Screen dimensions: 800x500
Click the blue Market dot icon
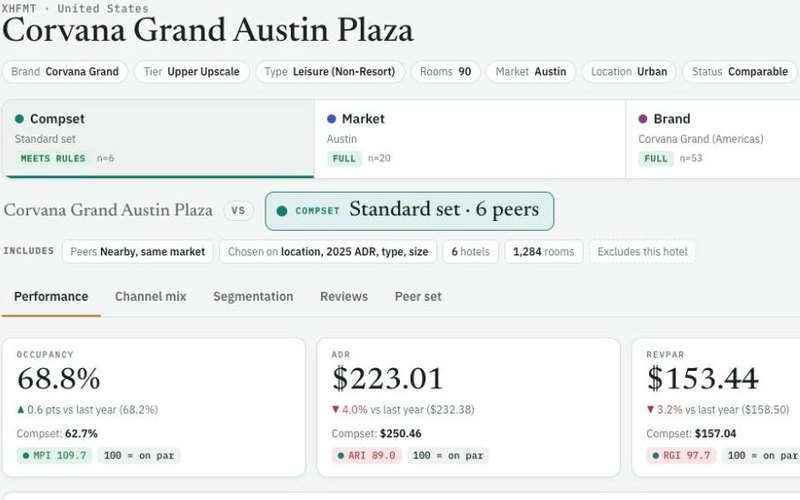point(331,119)
